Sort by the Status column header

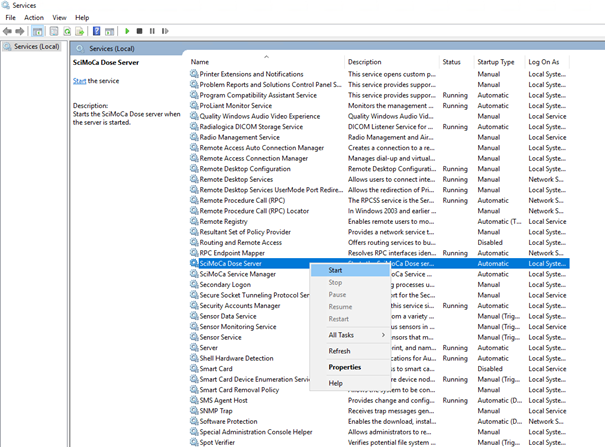[x=451, y=62]
